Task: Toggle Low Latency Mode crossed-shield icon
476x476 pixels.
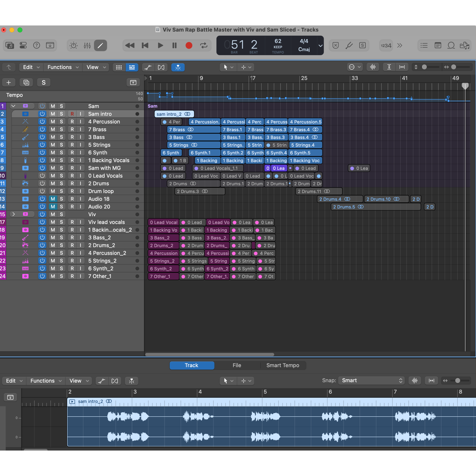Action: (x=335, y=45)
